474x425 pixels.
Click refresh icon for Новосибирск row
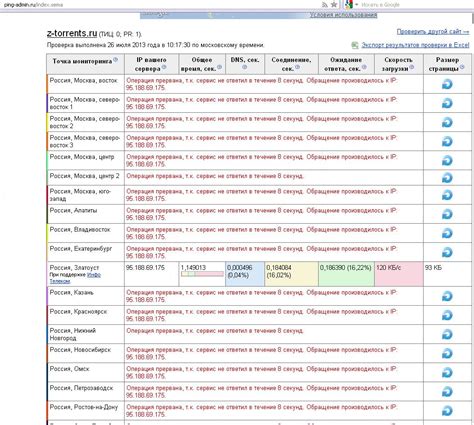(x=447, y=353)
